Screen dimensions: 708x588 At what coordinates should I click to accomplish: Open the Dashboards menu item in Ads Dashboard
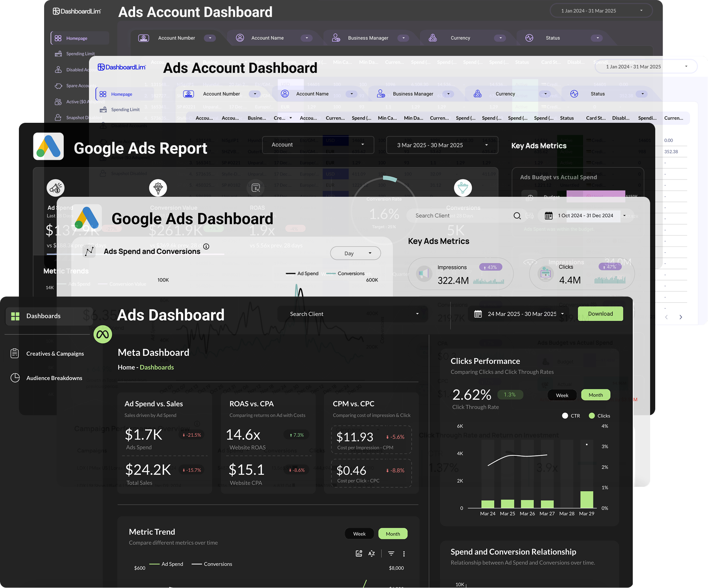pos(49,316)
